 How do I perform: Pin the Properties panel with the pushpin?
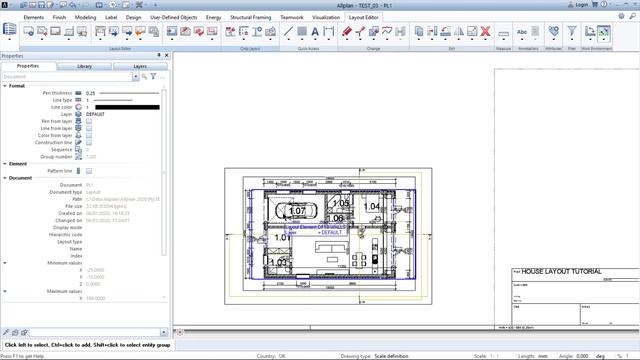[x=159, y=55]
